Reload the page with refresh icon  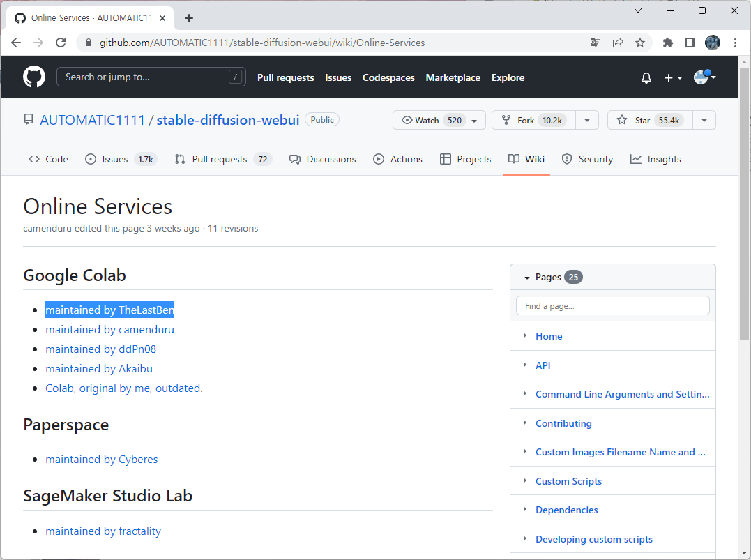[x=61, y=43]
